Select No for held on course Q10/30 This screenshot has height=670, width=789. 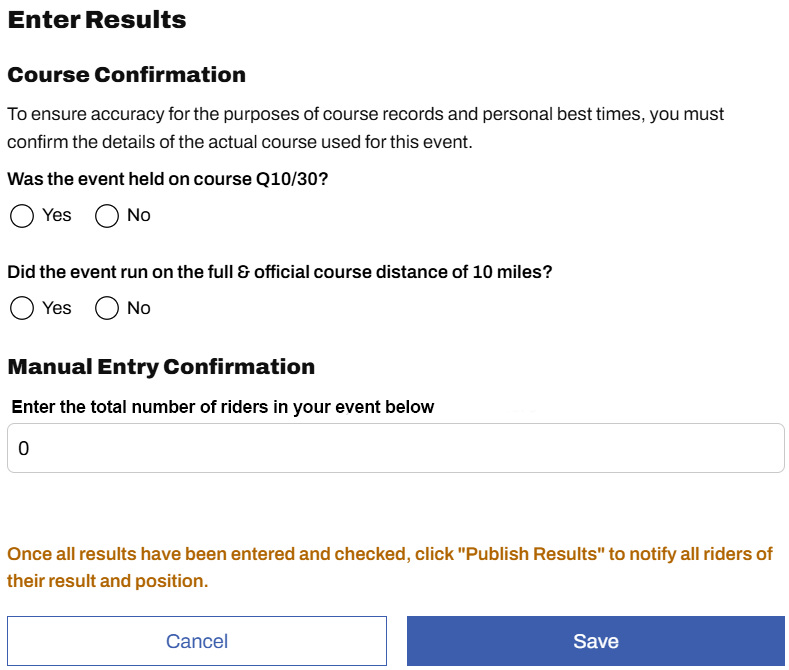coord(107,216)
